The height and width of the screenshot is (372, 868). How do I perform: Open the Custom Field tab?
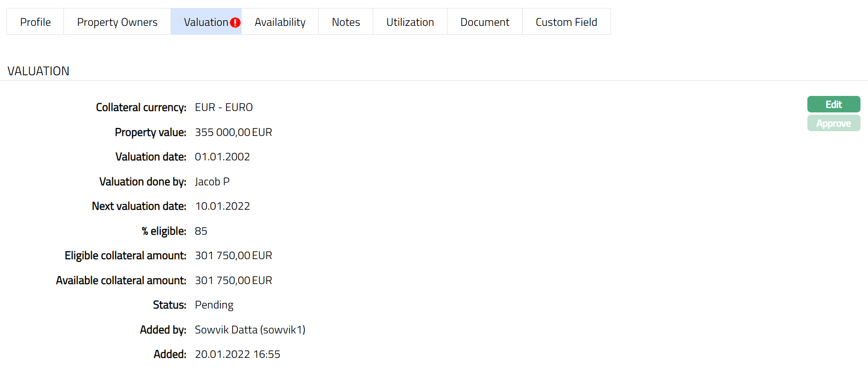[566, 22]
